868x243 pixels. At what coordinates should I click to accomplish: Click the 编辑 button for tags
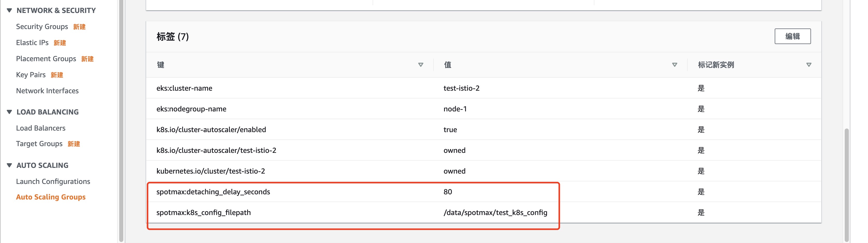pyautogui.click(x=793, y=37)
